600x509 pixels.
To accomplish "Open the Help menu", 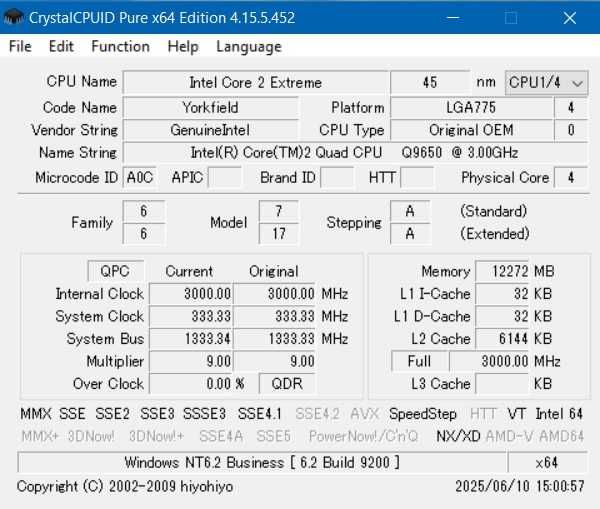I will click(x=183, y=46).
